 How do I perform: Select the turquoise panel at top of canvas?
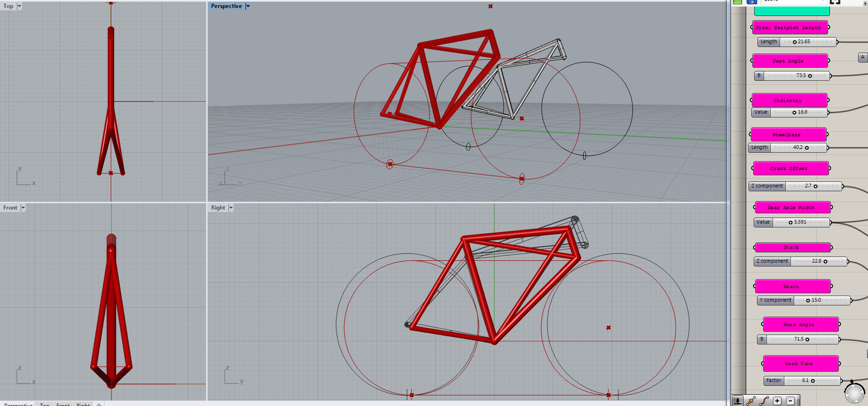point(791,11)
